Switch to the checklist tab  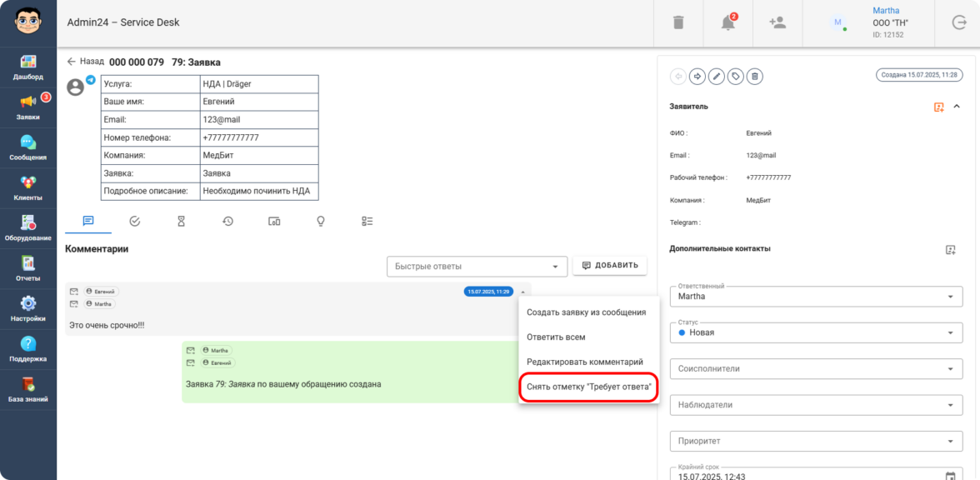click(x=367, y=221)
